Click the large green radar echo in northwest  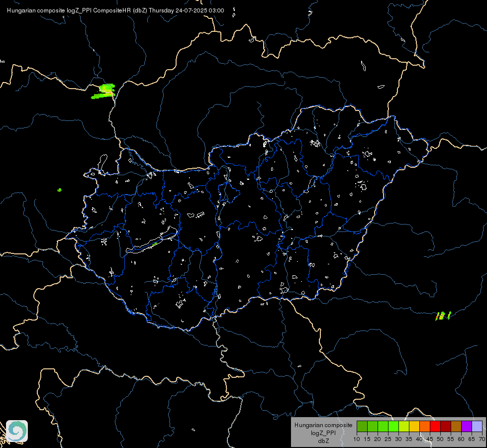[104, 92]
